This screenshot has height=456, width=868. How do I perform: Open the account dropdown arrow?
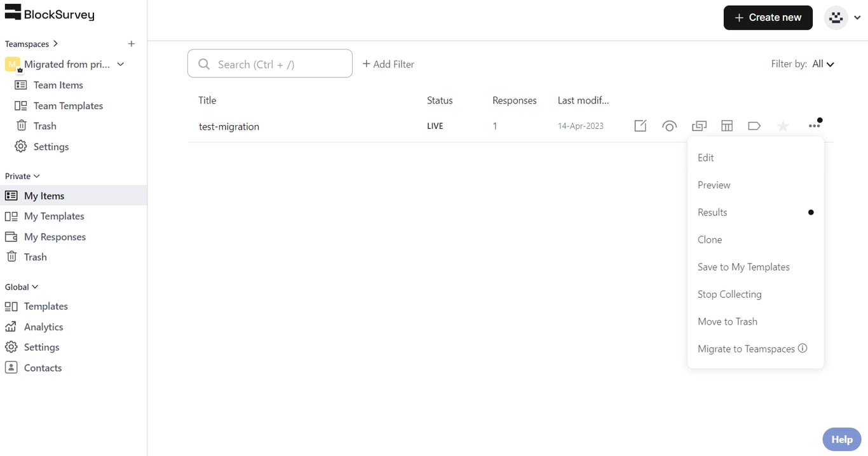tap(857, 18)
